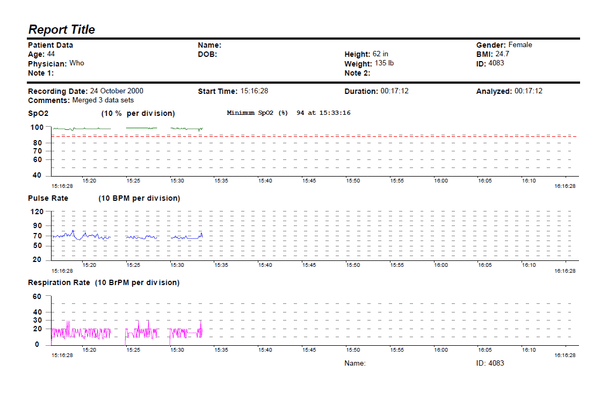Click the comment "Merged 3 data sets"

[x=103, y=100]
